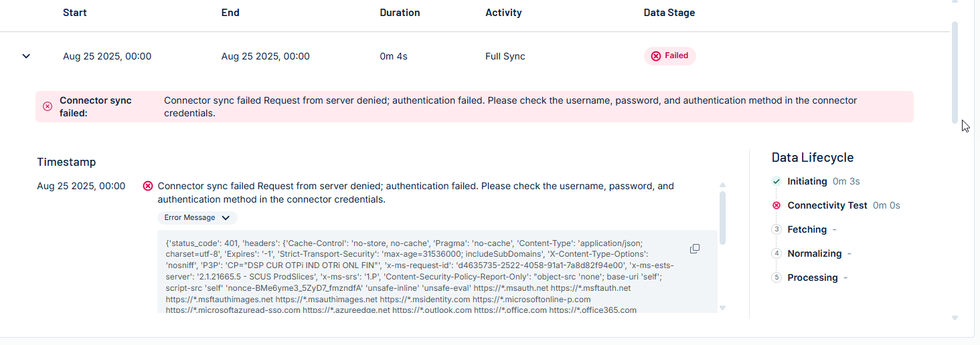Click the error icon beside the timestamp entry
Viewport: 980px width, 345px height.
click(x=148, y=186)
